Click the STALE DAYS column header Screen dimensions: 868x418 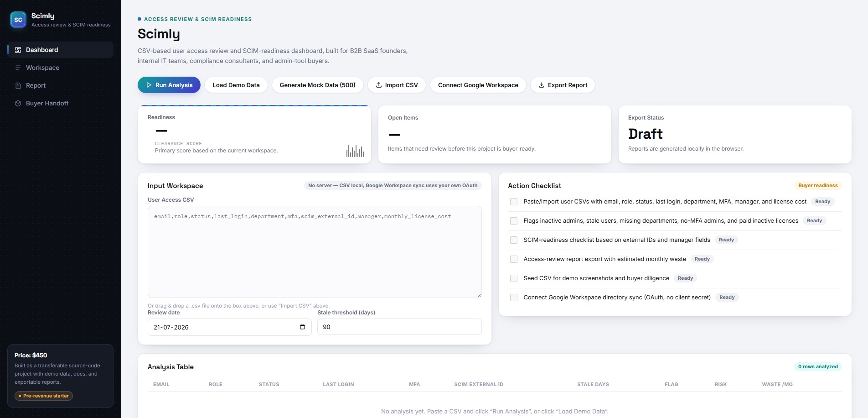coord(593,384)
